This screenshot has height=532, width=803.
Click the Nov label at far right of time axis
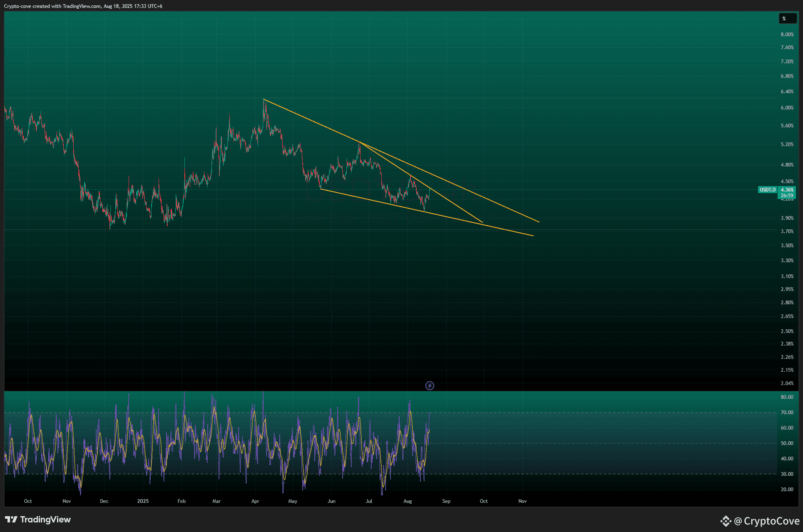click(x=522, y=501)
